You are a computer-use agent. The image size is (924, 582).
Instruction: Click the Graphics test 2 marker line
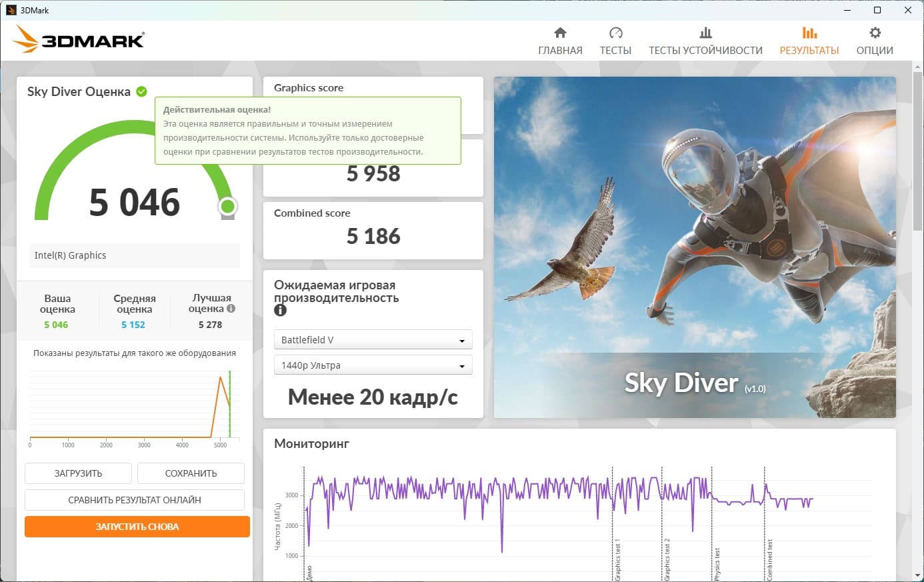tap(662, 523)
